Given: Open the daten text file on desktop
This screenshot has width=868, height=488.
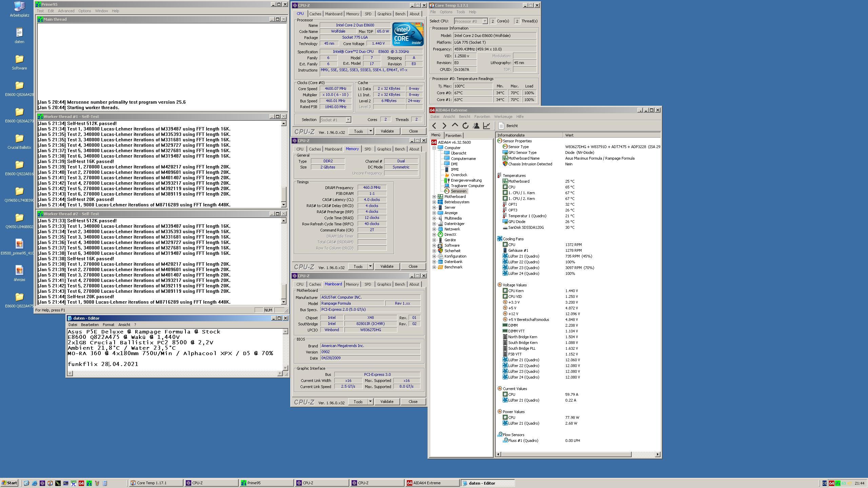Looking at the screenshot, I should point(19,36).
